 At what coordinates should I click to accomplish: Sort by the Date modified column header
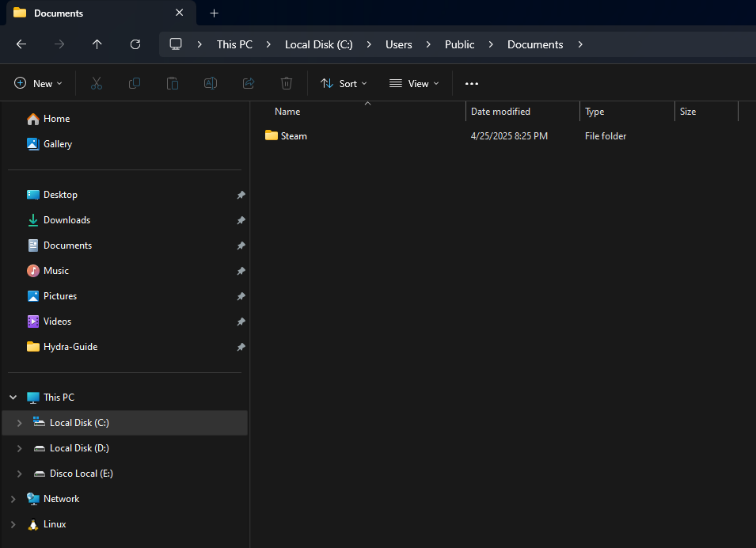500,111
